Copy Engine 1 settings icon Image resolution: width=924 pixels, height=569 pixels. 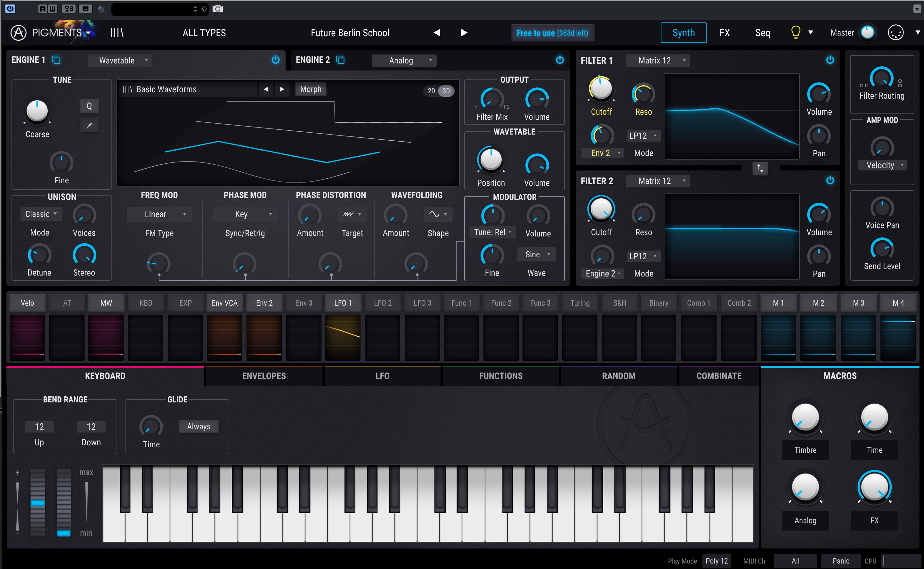(56, 60)
